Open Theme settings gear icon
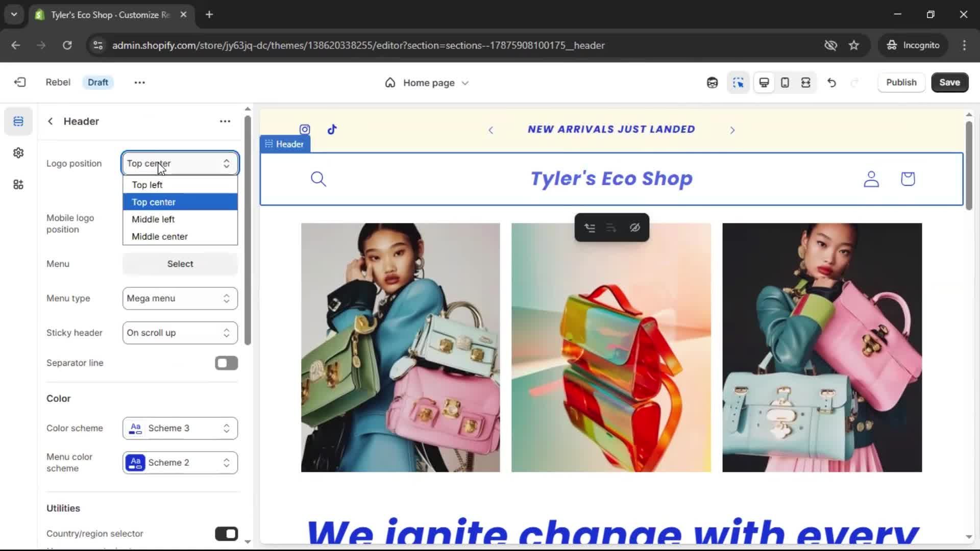Screen dimensions: 980x551 coord(18,153)
